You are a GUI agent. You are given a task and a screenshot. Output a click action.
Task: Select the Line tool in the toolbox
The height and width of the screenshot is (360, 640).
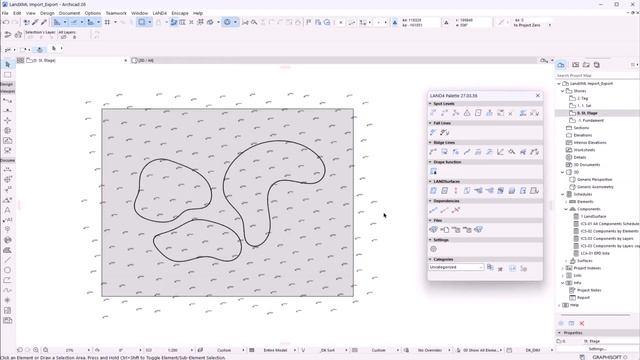pos(7,260)
